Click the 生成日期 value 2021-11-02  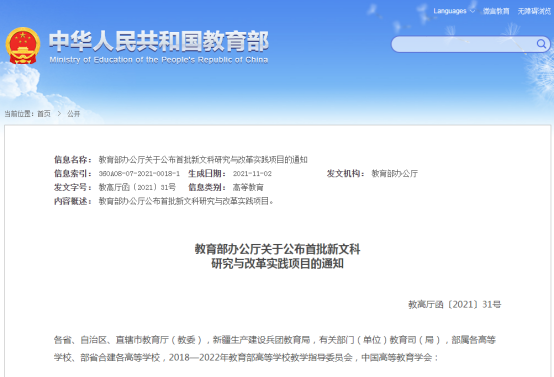(252, 173)
